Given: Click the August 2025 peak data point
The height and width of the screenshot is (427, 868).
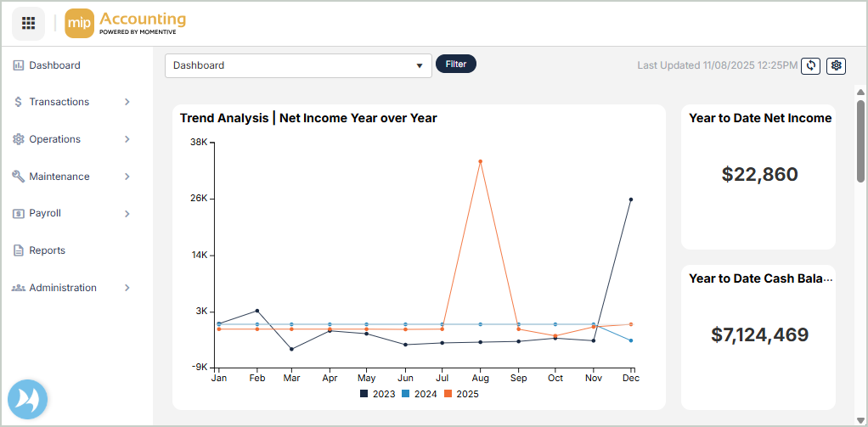Looking at the screenshot, I should pyautogui.click(x=480, y=161).
